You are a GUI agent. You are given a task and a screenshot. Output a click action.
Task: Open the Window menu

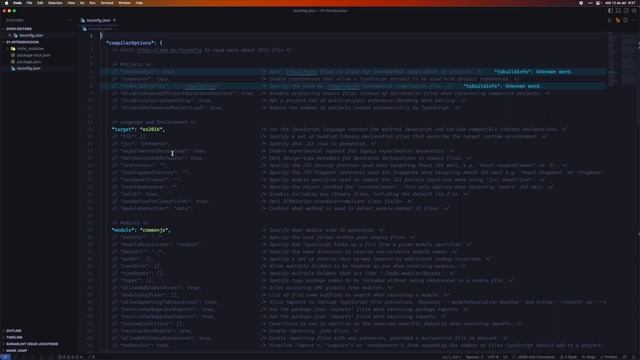124,3
